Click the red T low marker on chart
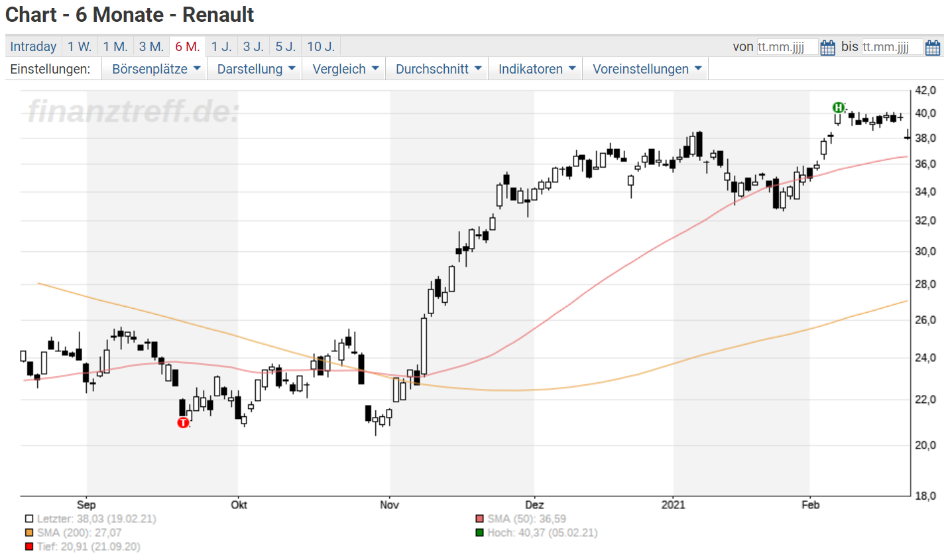The image size is (944, 560). tap(183, 422)
